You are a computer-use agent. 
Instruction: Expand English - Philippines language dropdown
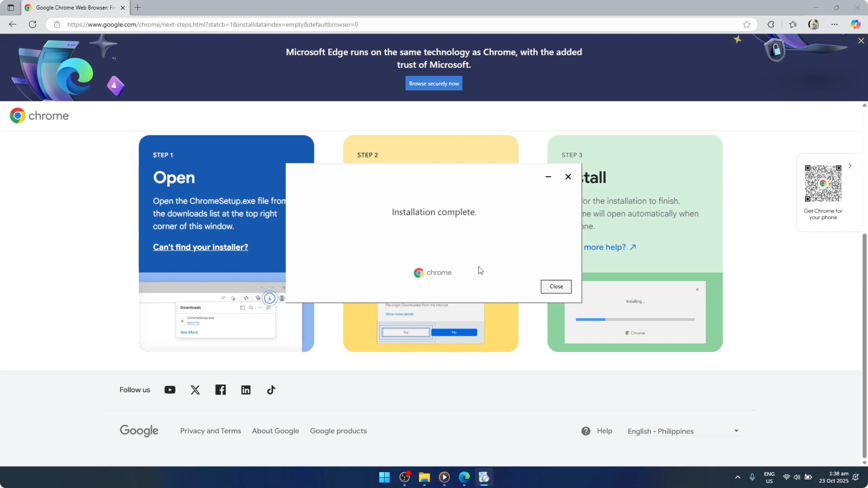(684, 431)
